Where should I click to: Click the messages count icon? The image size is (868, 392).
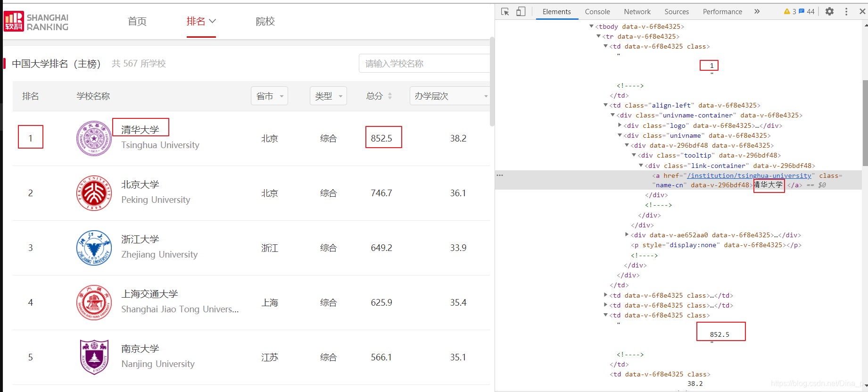click(806, 11)
